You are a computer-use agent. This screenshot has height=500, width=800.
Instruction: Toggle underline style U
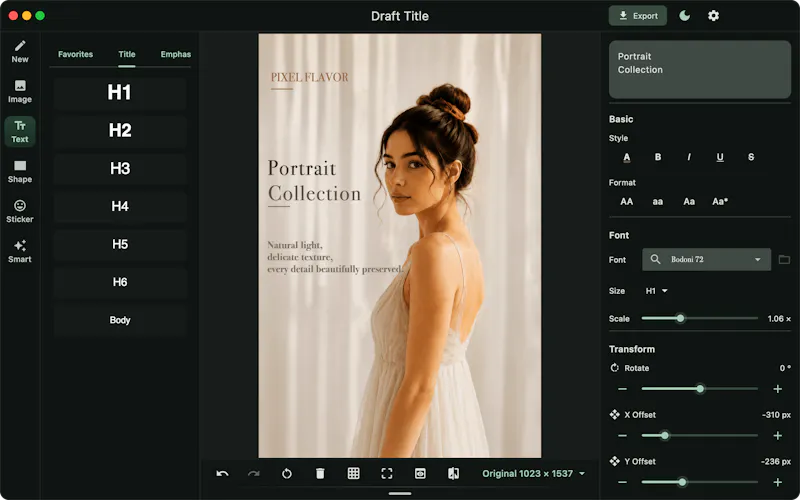pyautogui.click(x=720, y=157)
